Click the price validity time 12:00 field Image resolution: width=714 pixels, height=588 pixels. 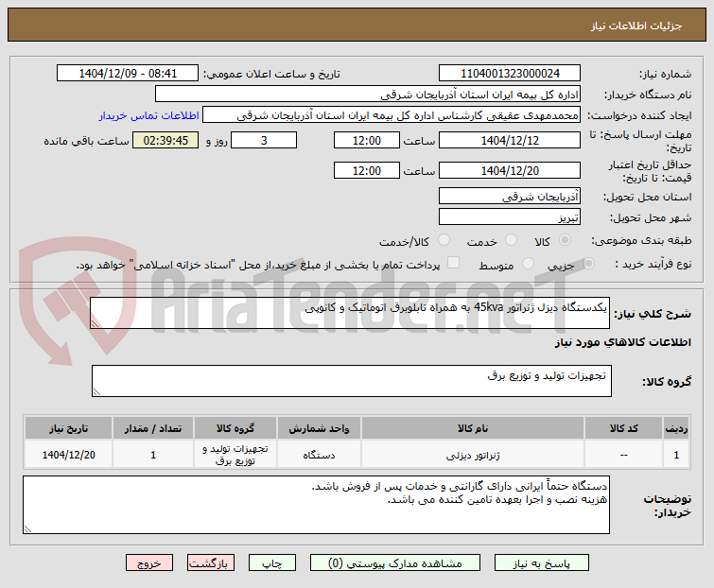point(367,171)
